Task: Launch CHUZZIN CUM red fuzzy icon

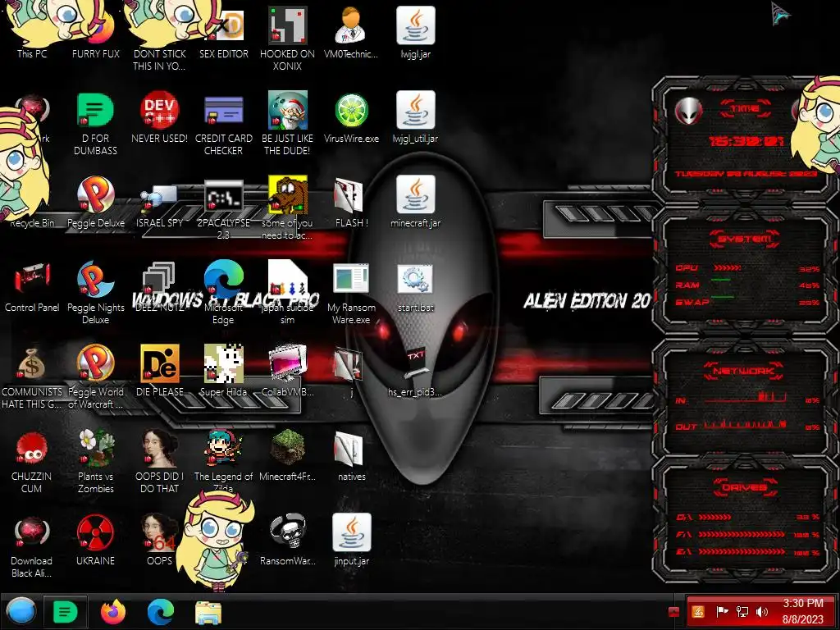Action: click(x=32, y=448)
